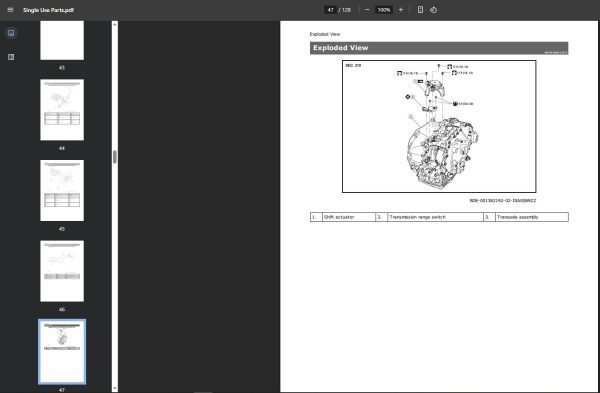Select the thumbnails view icon in sidebar

coord(11,33)
